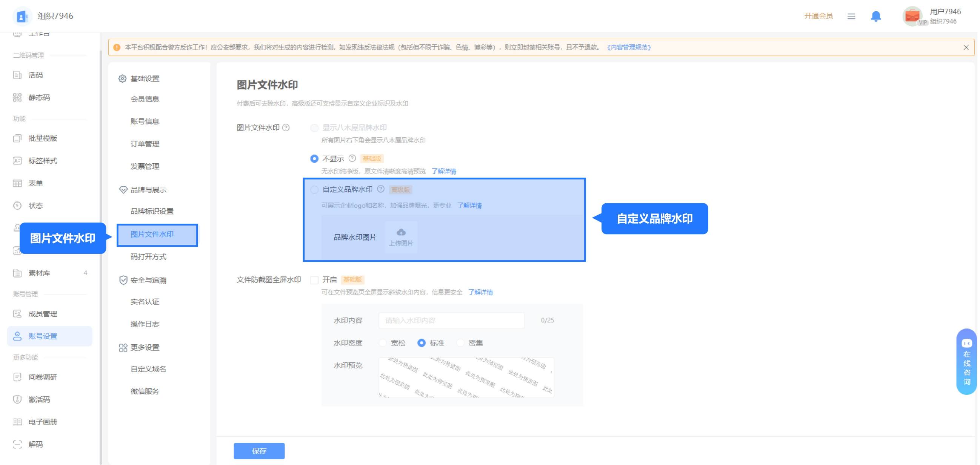Click the 账号设置 person icon in sidebar
This screenshot has width=980, height=465.
[x=17, y=336]
